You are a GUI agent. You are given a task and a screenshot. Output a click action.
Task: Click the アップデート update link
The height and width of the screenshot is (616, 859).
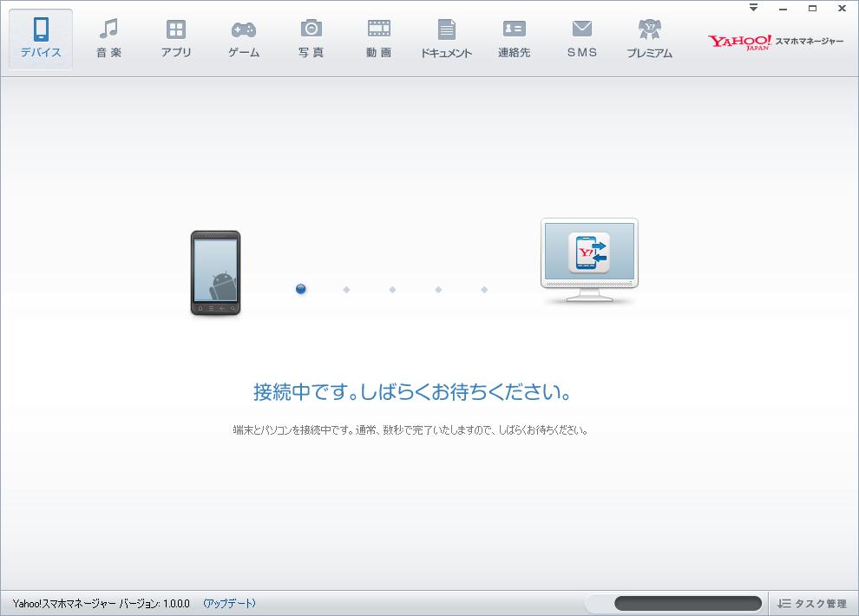tap(230, 603)
